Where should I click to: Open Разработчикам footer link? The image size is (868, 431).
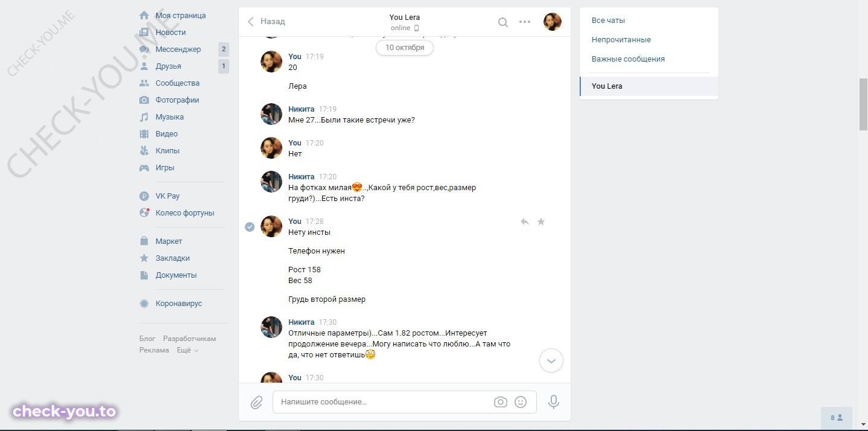click(189, 339)
